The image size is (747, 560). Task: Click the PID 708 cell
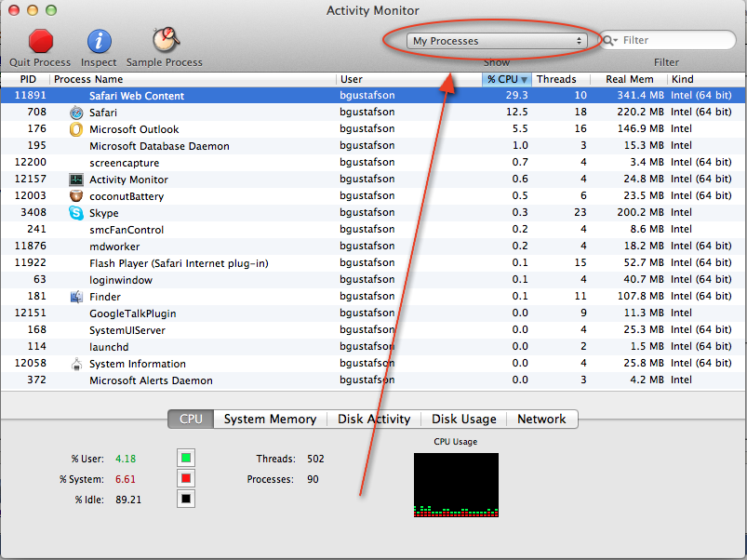click(x=36, y=112)
